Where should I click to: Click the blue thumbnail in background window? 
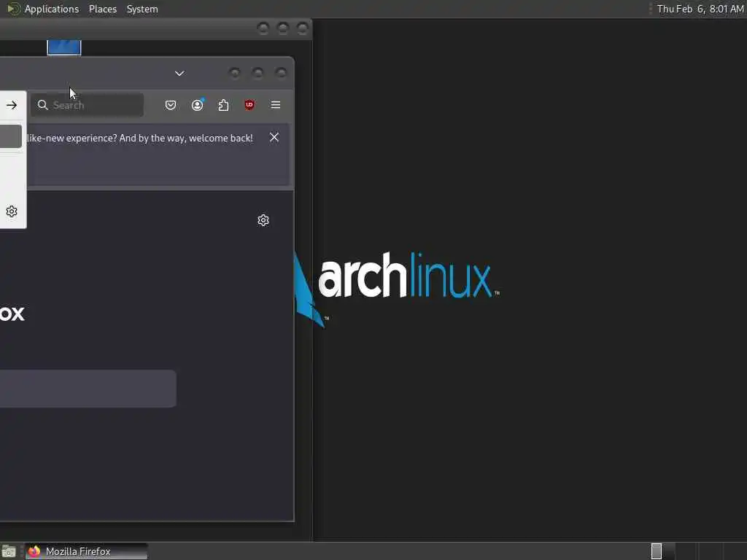coord(64,47)
